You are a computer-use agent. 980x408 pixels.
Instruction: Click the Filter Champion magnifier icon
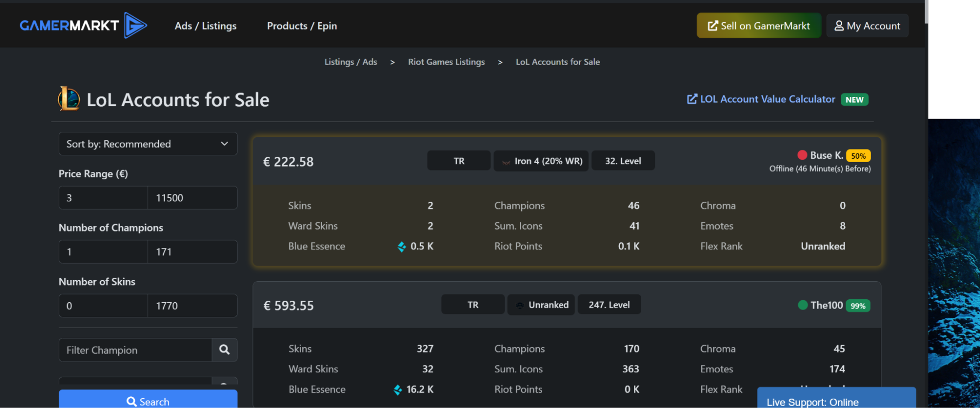coord(225,350)
